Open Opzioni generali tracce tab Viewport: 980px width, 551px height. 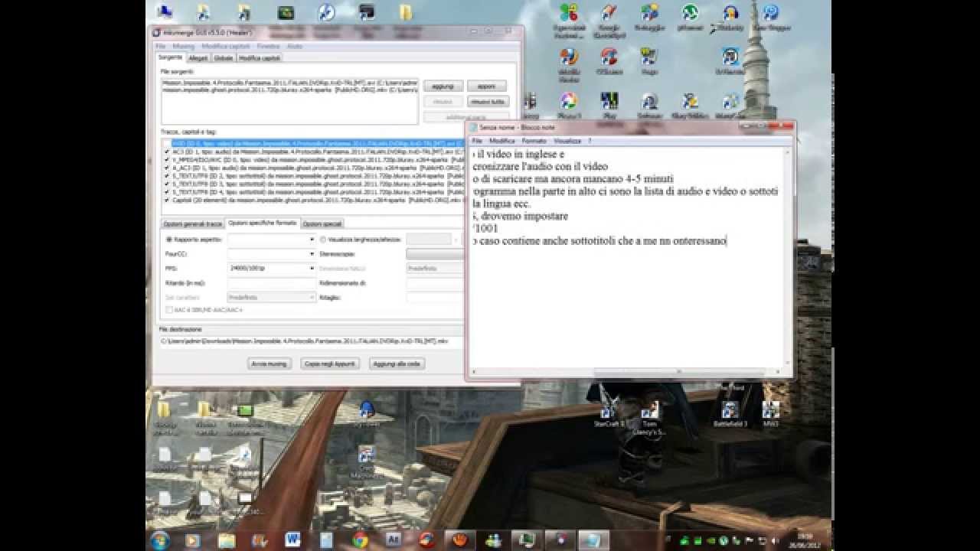(x=193, y=223)
